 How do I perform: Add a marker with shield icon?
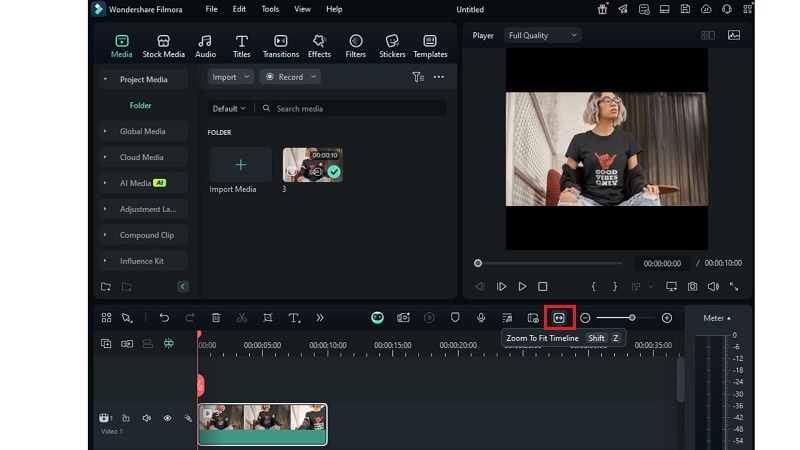tap(455, 317)
